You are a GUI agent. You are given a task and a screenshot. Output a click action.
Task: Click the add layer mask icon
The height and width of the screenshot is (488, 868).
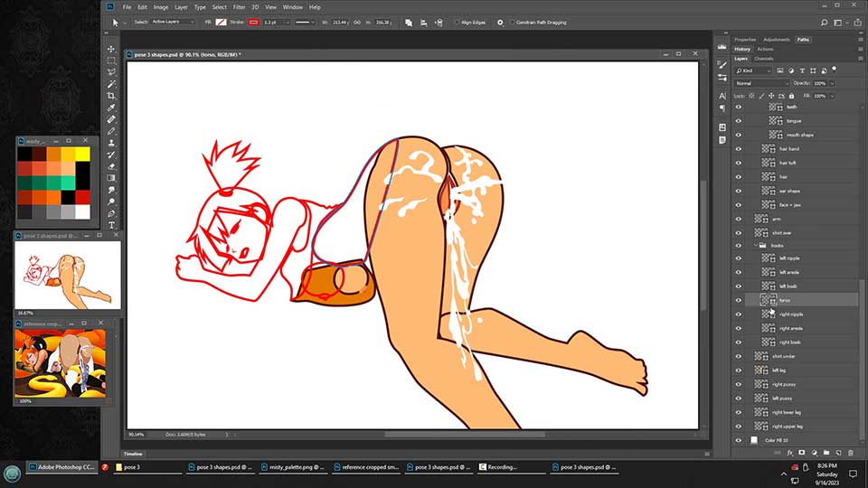[802, 452]
